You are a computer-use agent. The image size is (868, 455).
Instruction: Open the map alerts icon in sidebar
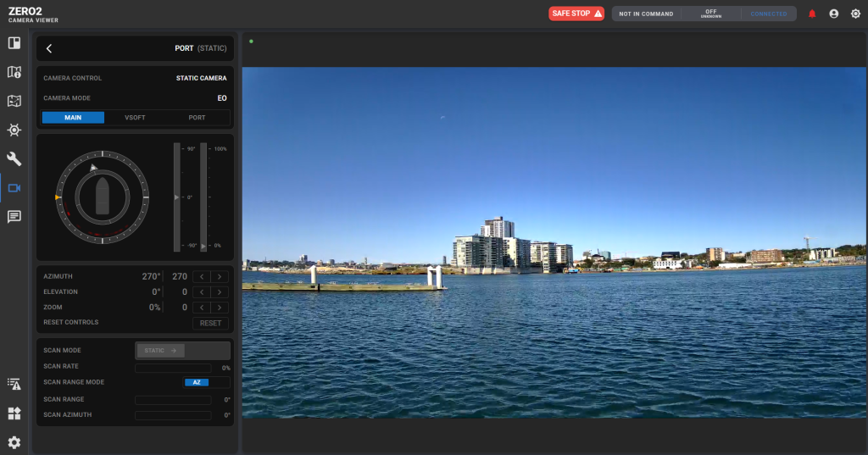pos(14,72)
